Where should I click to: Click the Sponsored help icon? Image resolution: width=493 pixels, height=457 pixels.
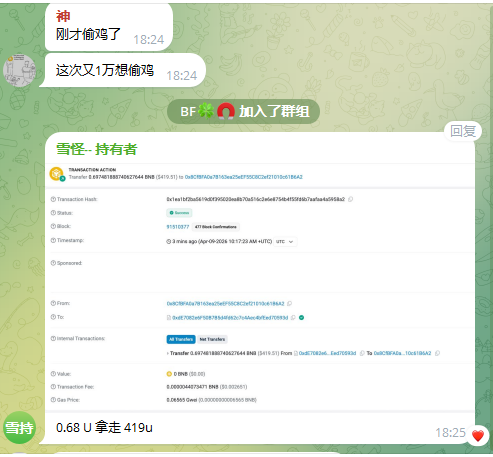point(53,263)
